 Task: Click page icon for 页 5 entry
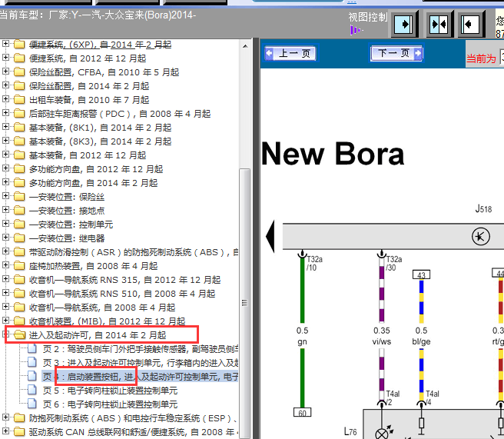tap(32, 390)
